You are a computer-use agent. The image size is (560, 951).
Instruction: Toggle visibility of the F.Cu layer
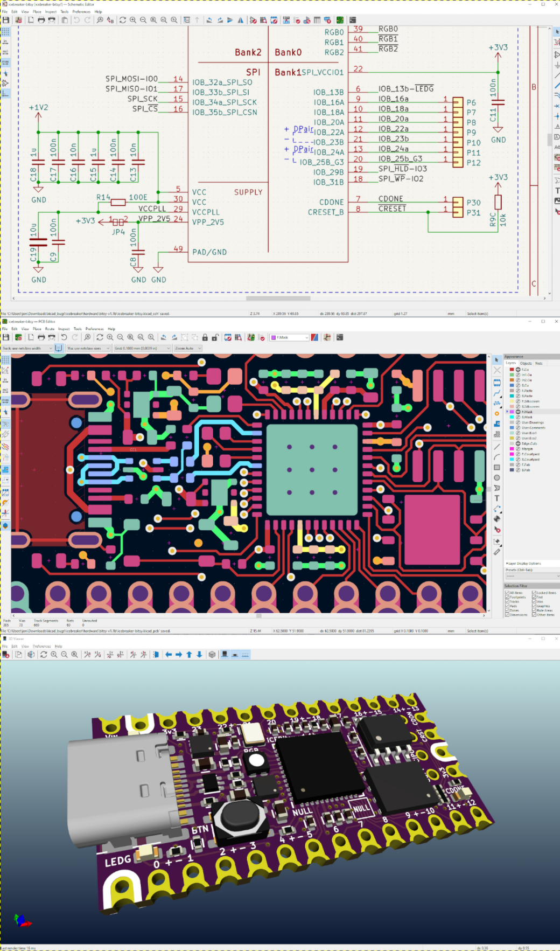coord(519,370)
